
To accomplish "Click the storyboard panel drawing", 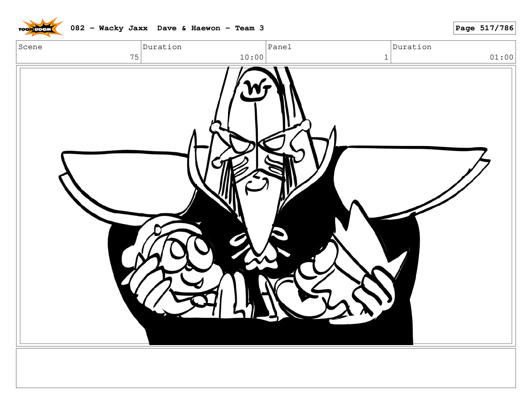I will pos(266,206).
